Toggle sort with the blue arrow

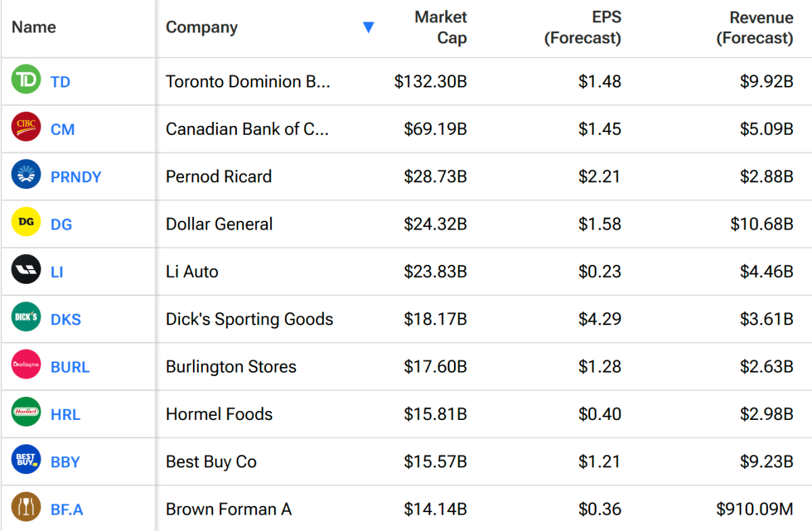pos(368,28)
